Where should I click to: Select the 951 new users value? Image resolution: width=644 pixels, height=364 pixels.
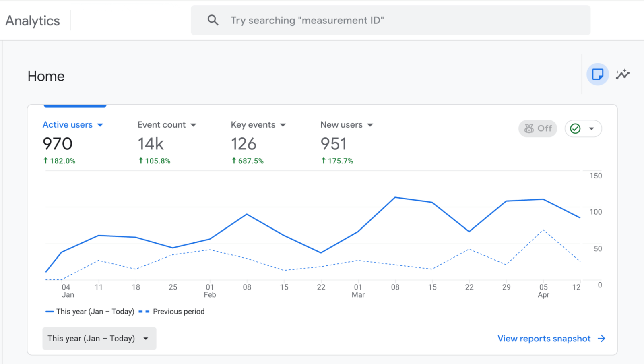click(334, 144)
